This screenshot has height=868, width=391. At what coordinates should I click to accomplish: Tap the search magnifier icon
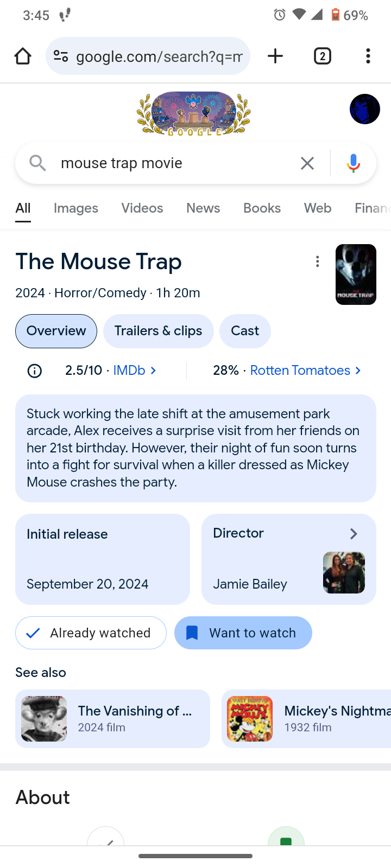point(37,163)
